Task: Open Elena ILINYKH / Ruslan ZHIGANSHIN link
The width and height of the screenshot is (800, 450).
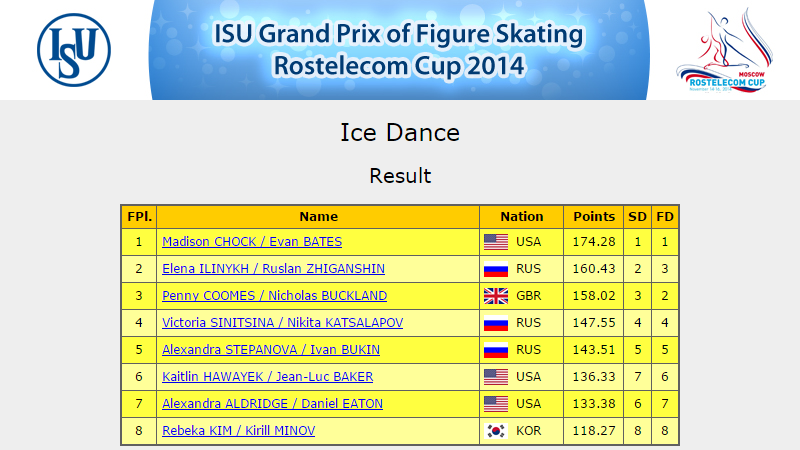Action: (x=273, y=269)
